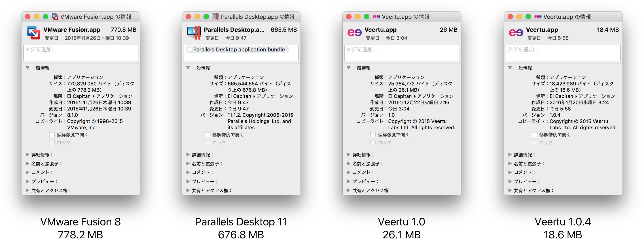Expand プレビュー section in the Veertu 18.4 MB window
This screenshot has width=644, height=246.
[510, 182]
